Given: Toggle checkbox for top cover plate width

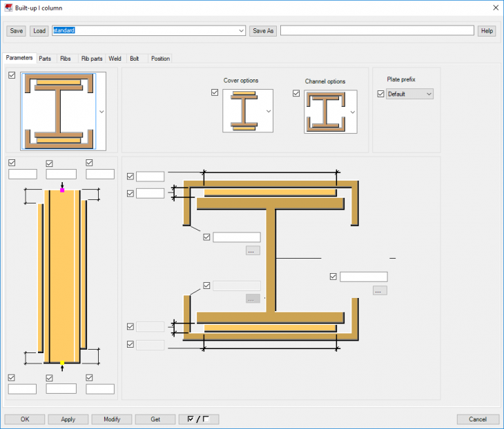Looking at the screenshot, I should [130, 177].
